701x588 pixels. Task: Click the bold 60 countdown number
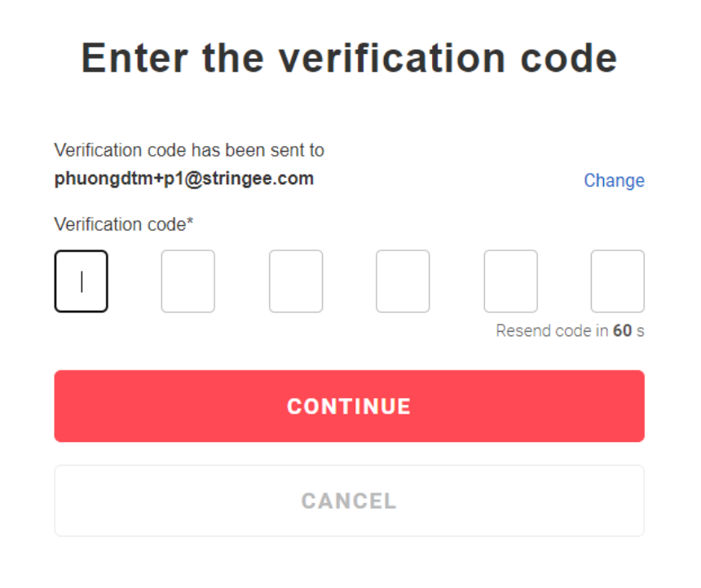click(623, 332)
